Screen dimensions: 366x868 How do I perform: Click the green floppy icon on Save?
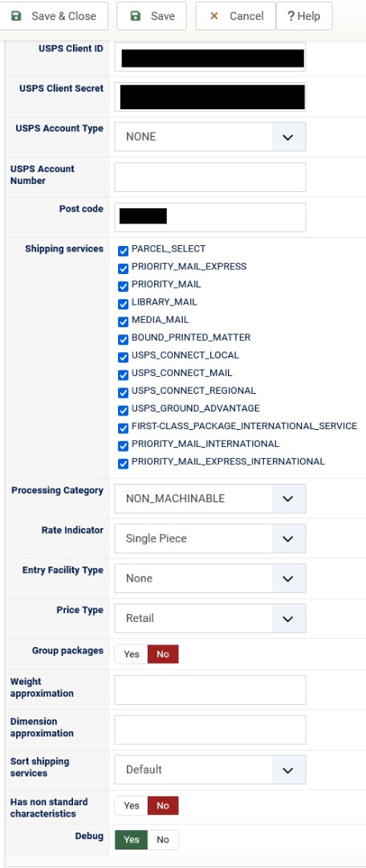136,16
